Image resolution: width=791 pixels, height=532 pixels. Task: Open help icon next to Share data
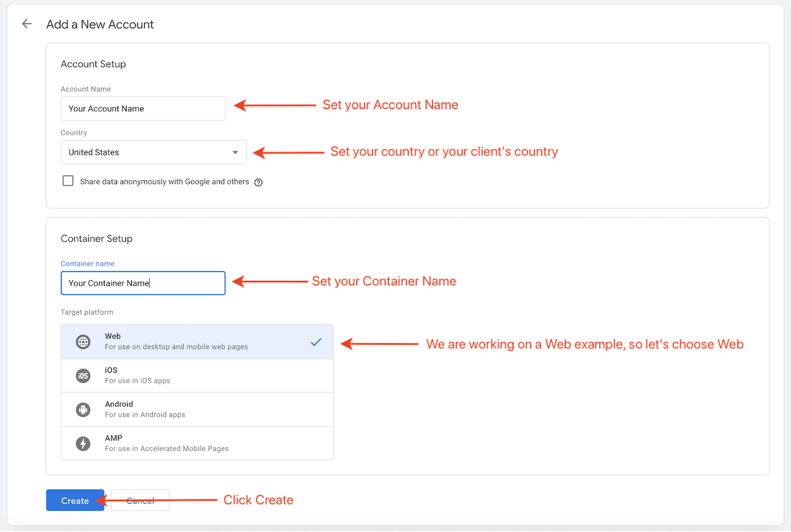tap(258, 182)
